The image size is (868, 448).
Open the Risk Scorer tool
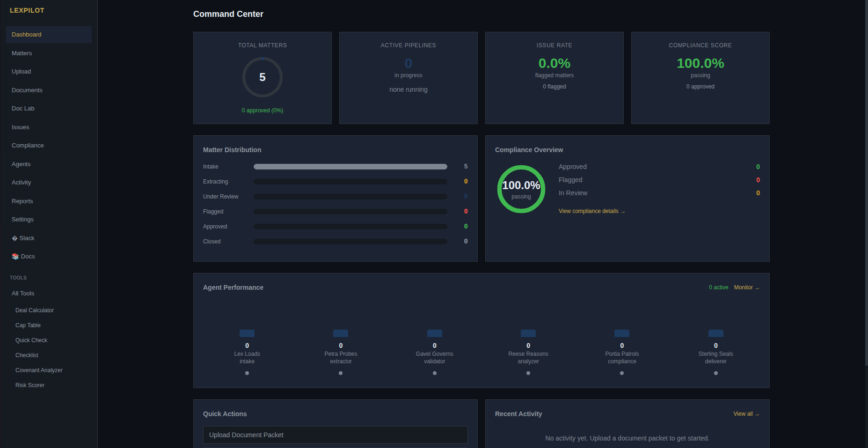pos(30,385)
